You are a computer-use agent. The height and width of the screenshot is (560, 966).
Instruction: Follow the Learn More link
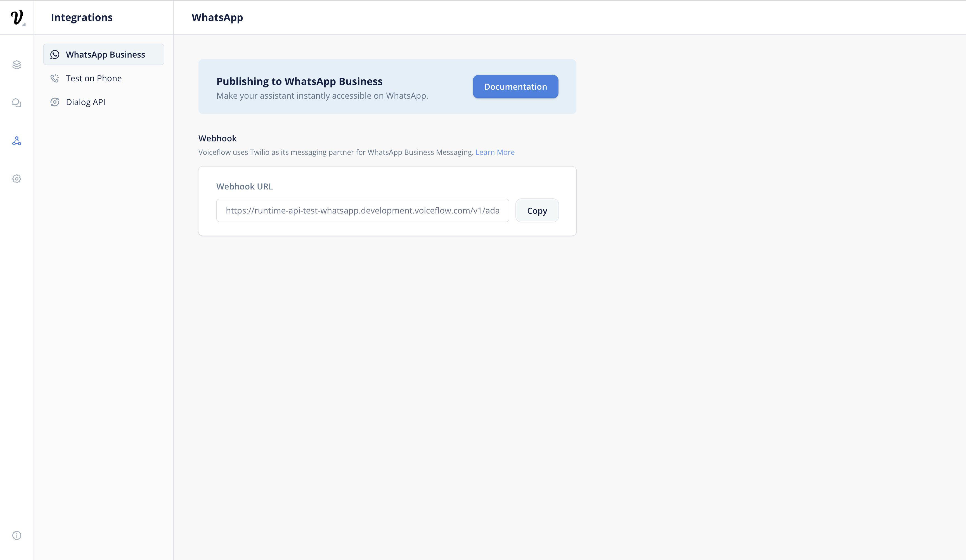pos(495,152)
